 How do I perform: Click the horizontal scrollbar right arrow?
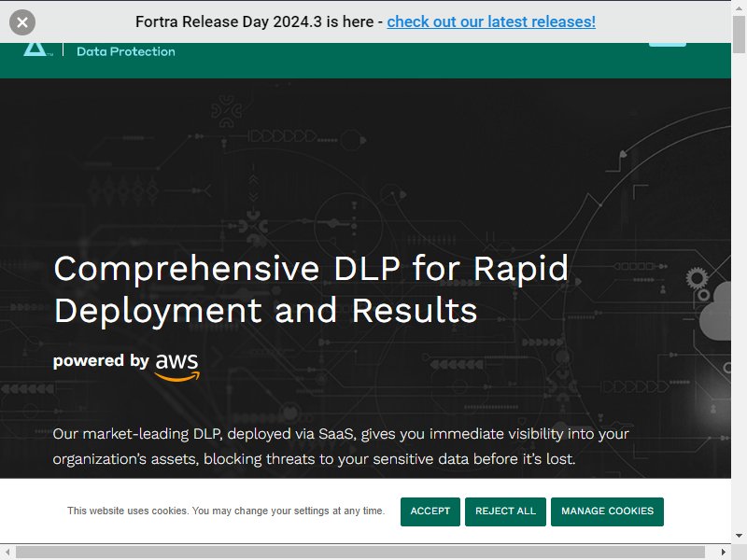[724, 552]
